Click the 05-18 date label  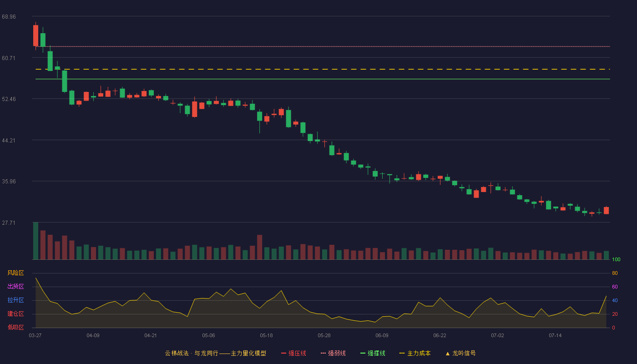coord(266,335)
